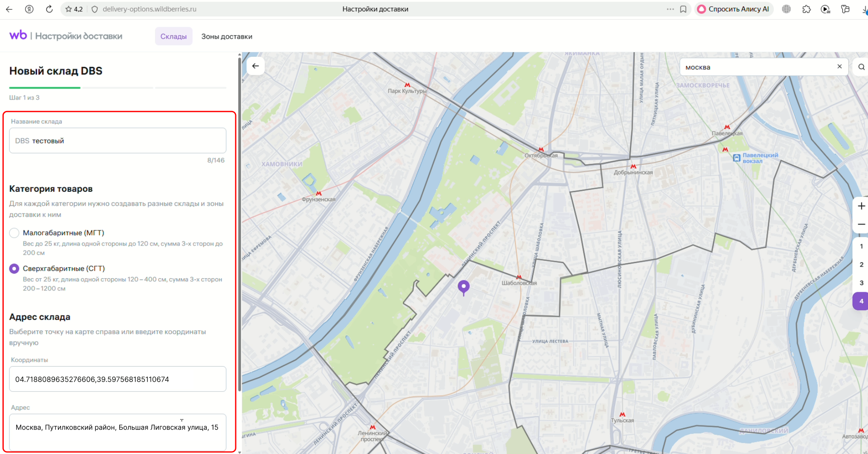Click the Координаты input field

point(118,379)
